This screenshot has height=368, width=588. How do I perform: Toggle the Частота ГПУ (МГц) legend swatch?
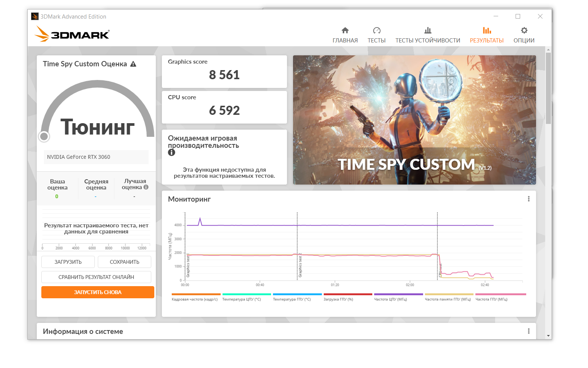(x=501, y=294)
